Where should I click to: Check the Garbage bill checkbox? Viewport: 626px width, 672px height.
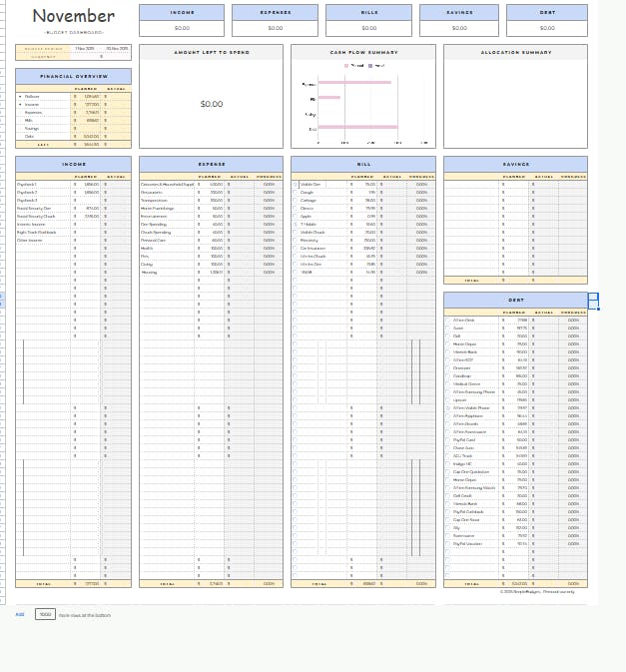pos(296,201)
